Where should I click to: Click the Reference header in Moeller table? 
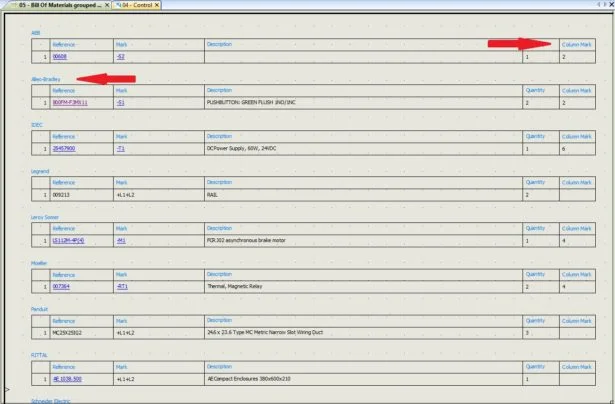[64, 275]
